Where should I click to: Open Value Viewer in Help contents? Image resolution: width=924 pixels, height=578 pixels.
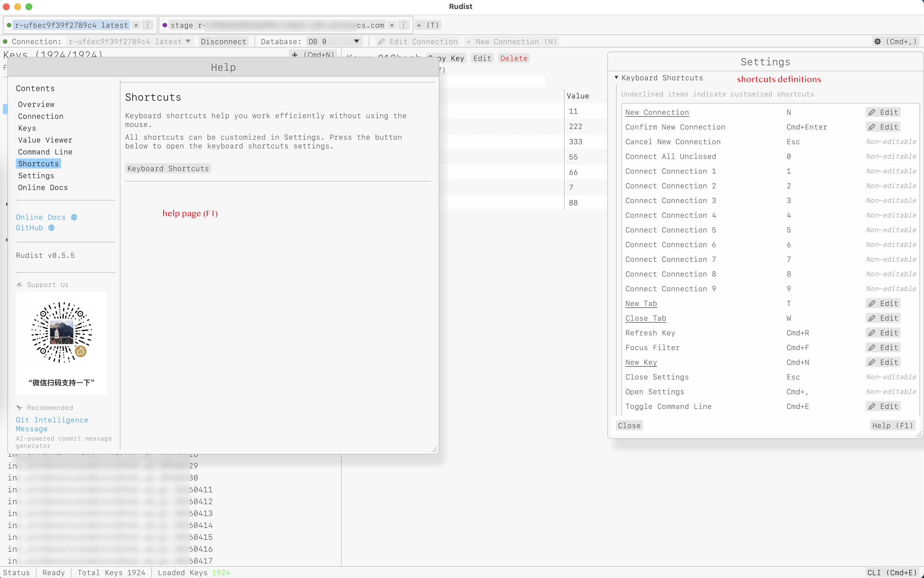[45, 140]
